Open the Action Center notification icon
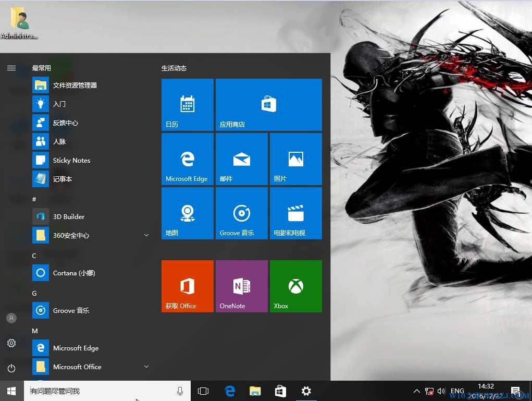This screenshot has height=401, width=532. pos(515,391)
